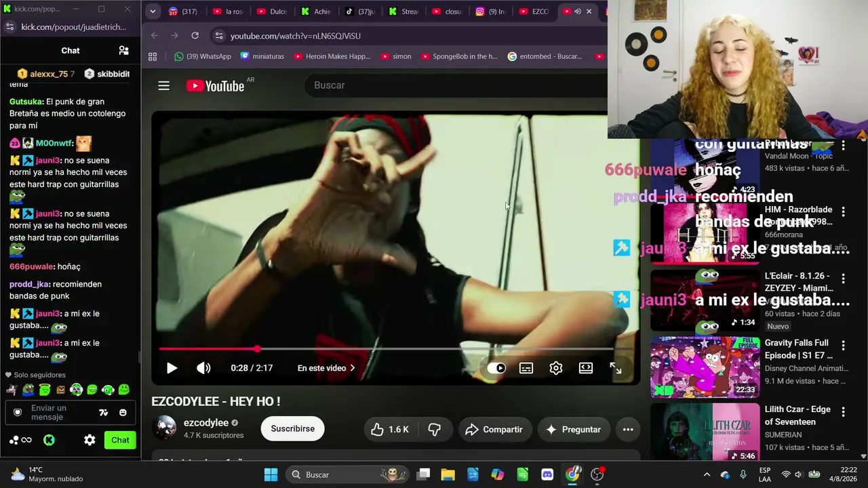Screen dimensions: 868x488
Task: Like the video with 1.6 K likes
Action: 390,429
